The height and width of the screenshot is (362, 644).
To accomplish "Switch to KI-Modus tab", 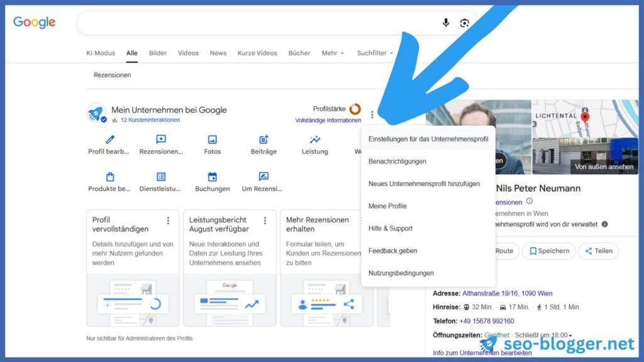I will coord(101,53).
